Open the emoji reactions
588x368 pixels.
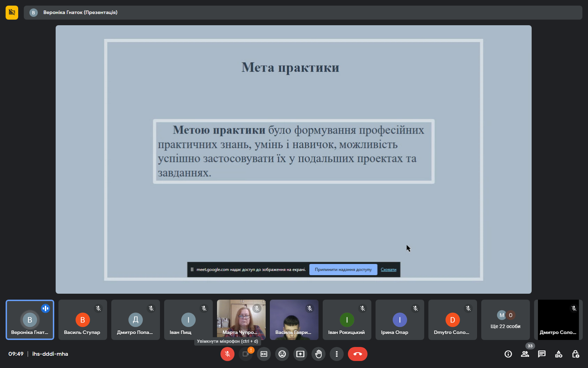pos(282,354)
